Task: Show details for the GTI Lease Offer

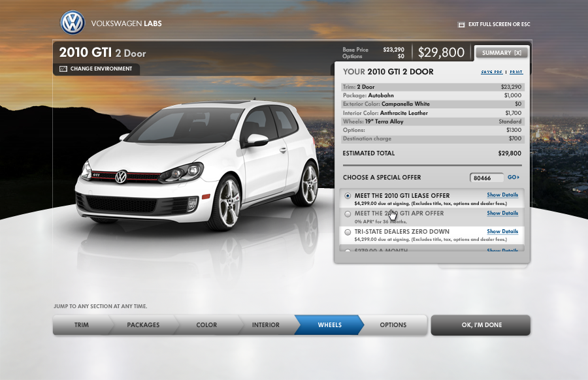Action: click(x=502, y=195)
